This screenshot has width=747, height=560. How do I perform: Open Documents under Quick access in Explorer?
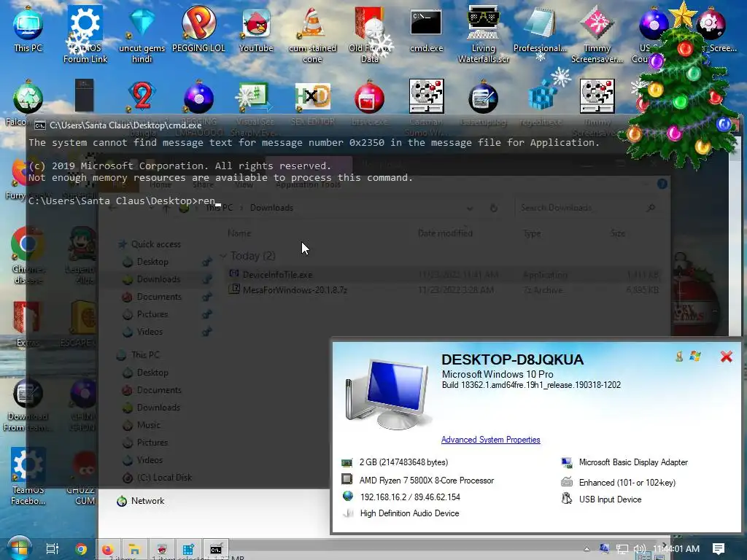(159, 297)
